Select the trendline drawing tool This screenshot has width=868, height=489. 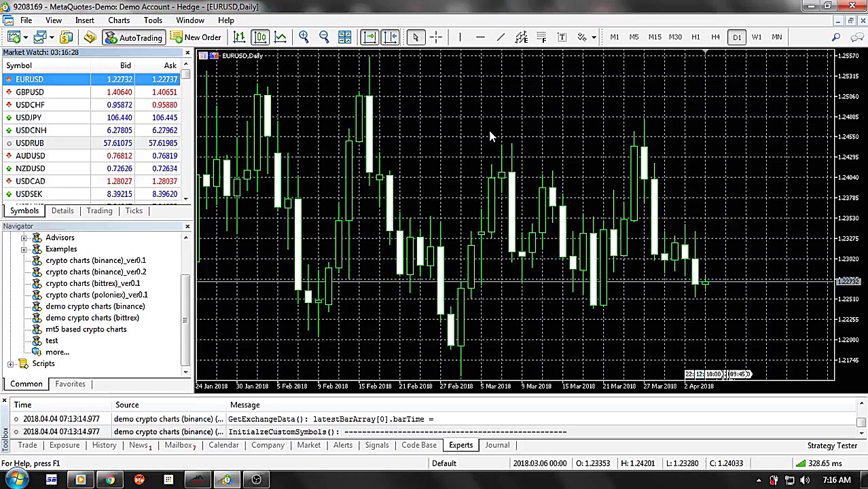click(x=501, y=37)
